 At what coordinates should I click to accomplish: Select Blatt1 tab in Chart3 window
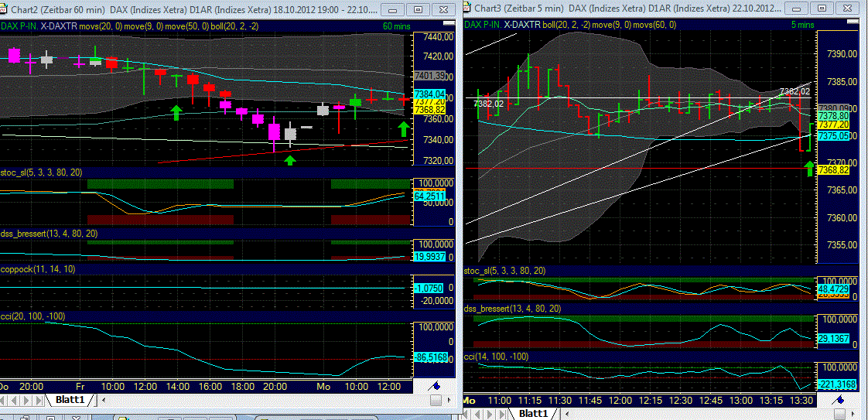click(x=534, y=413)
